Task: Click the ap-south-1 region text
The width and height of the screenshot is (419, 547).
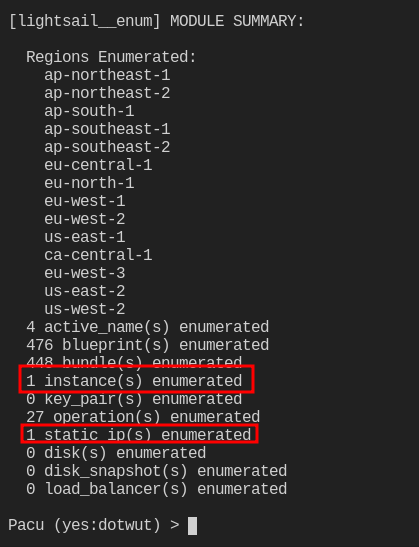Action: coord(89,111)
